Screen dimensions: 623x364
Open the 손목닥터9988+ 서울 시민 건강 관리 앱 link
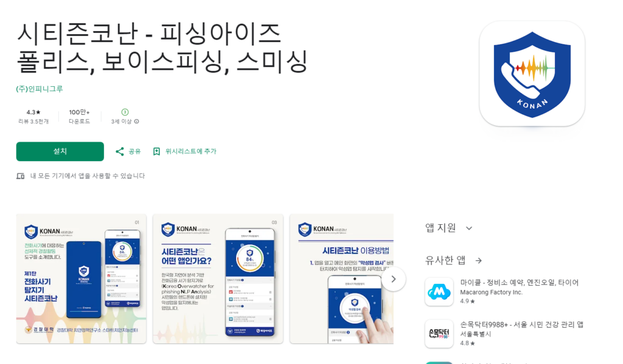coord(521,325)
